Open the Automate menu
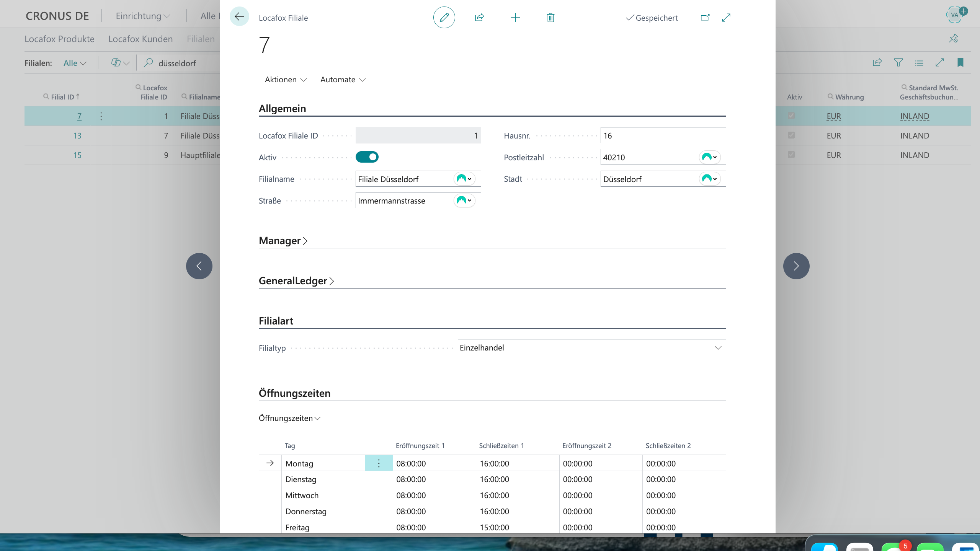980x551 pixels. click(x=343, y=80)
